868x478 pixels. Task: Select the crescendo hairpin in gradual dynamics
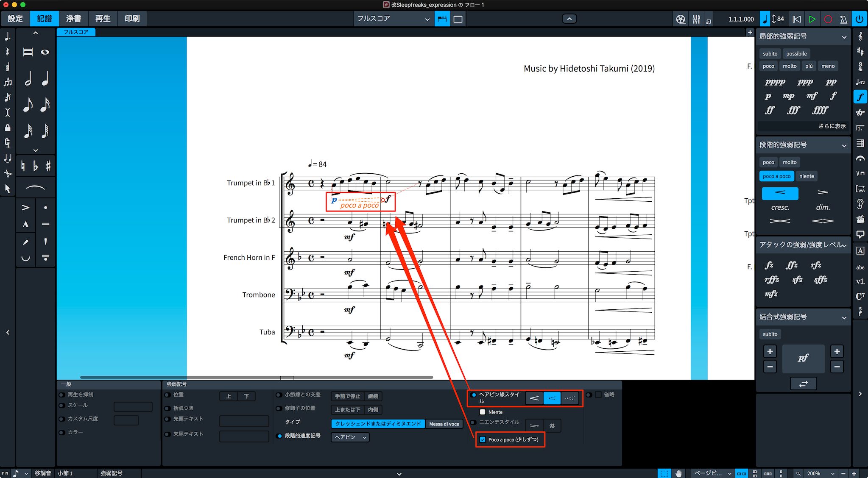(780, 193)
